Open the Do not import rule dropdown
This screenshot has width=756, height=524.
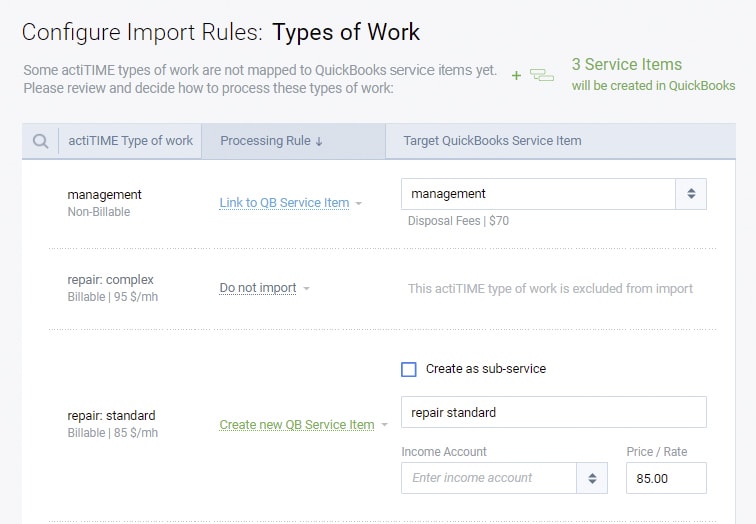[x=264, y=288]
